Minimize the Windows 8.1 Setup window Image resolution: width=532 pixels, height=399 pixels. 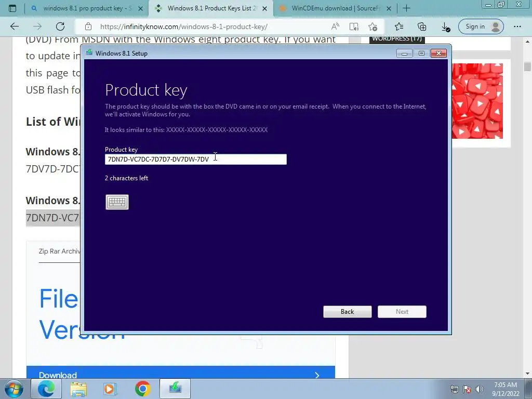coord(404,54)
